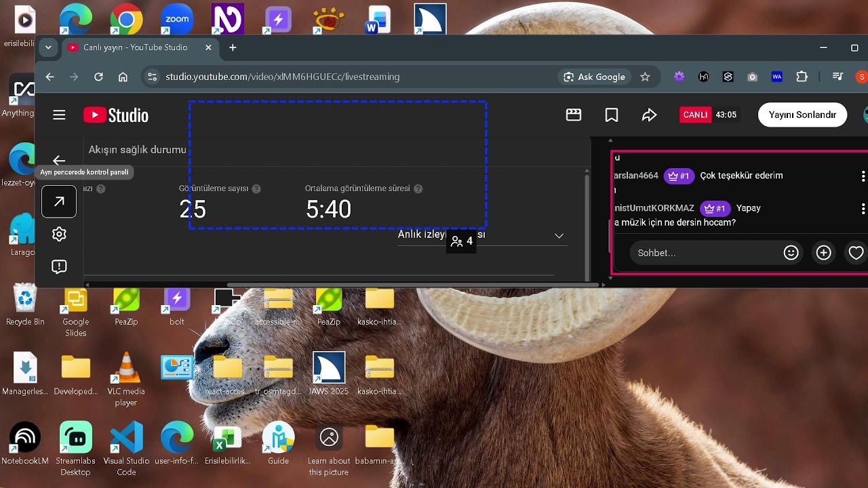868x488 pixels.
Task: Open emoji picker in chat box
Action: click(791, 253)
